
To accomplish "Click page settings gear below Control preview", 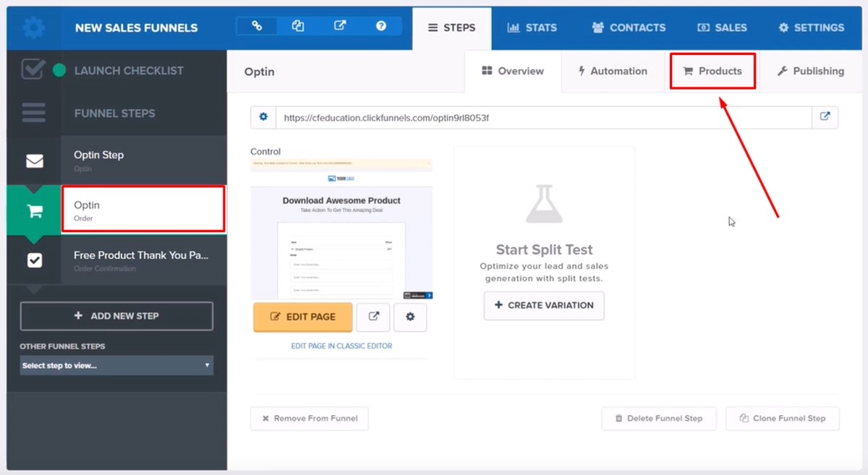I will point(410,317).
